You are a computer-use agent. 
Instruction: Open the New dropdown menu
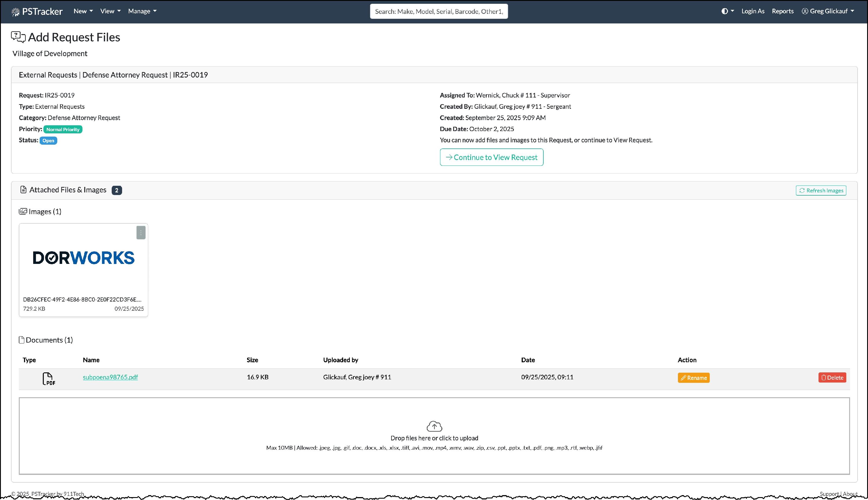pyautogui.click(x=83, y=11)
